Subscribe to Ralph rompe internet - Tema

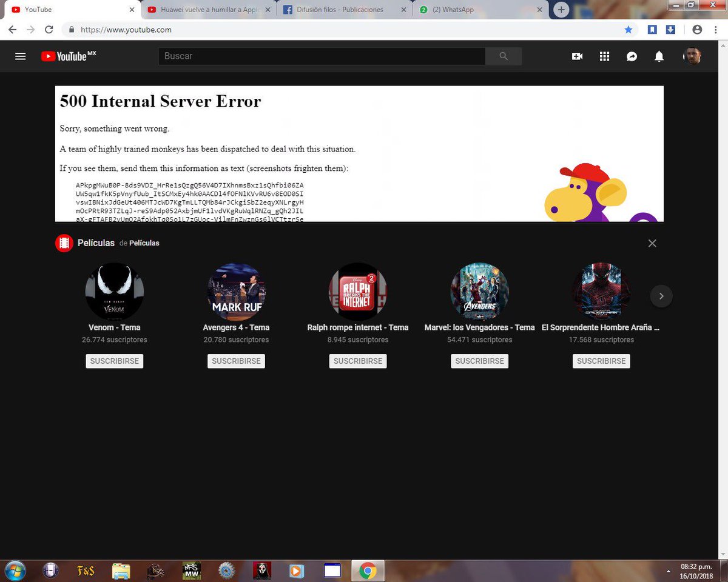[x=358, y=361]
